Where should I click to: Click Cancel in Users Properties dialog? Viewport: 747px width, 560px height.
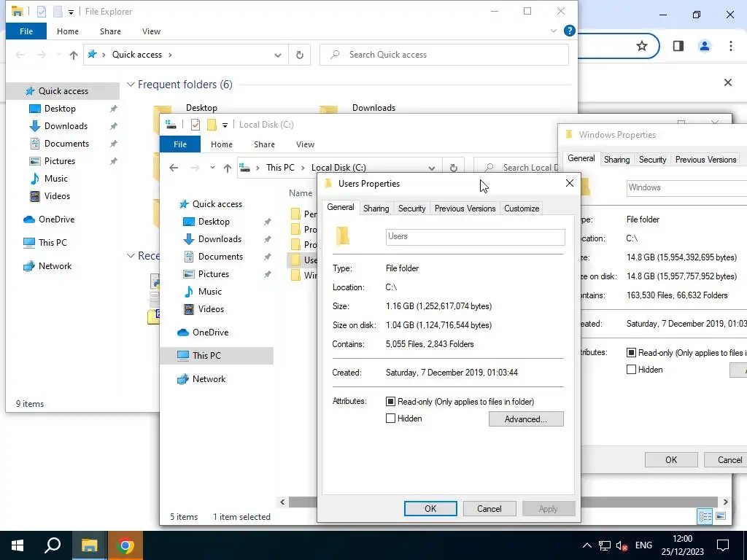click(x=489, y=508)
